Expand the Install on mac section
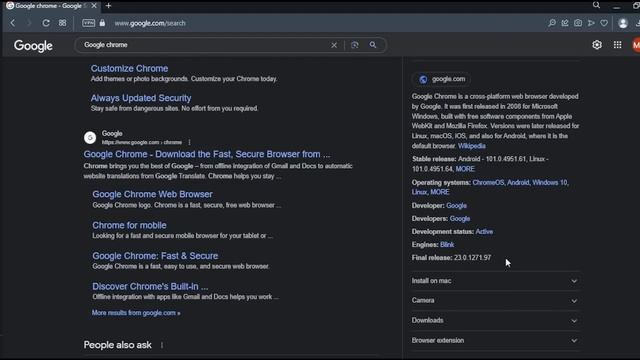The height and width of the screenshot is (360, 640). (x=495, y=281)
